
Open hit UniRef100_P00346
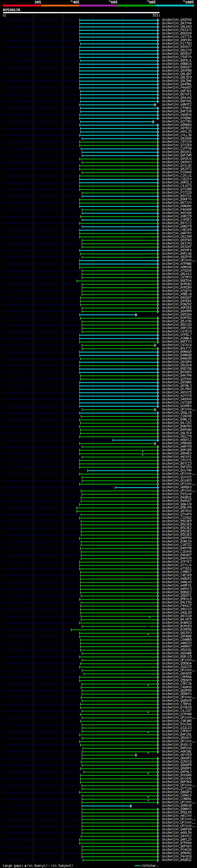tap(177, 724)
